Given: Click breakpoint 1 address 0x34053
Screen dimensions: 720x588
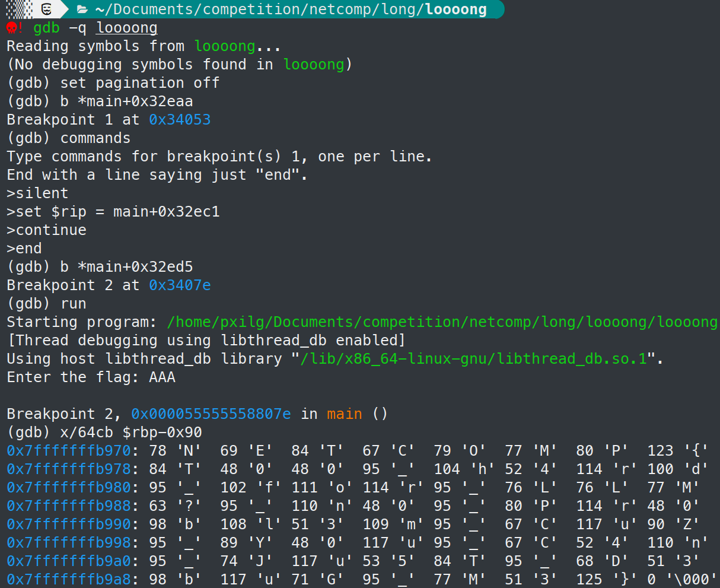Looking at the screenshot, I should [180, 119].
